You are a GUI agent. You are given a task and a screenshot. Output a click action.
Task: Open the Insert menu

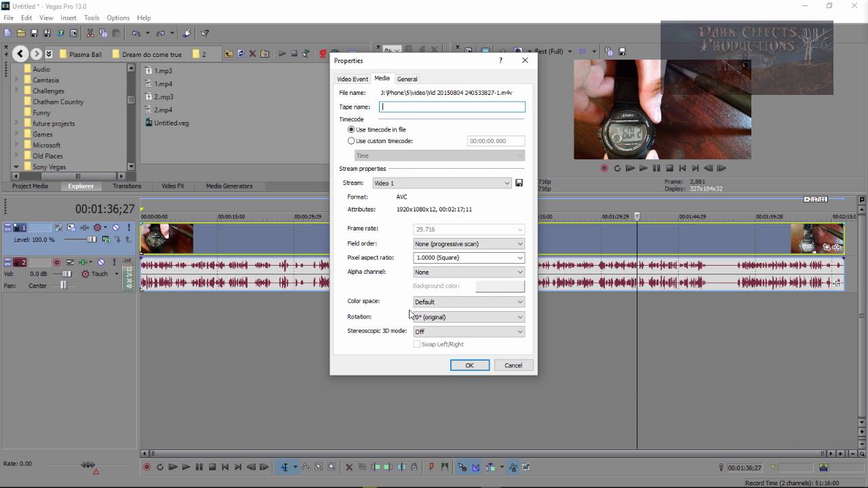pos(68,18)
